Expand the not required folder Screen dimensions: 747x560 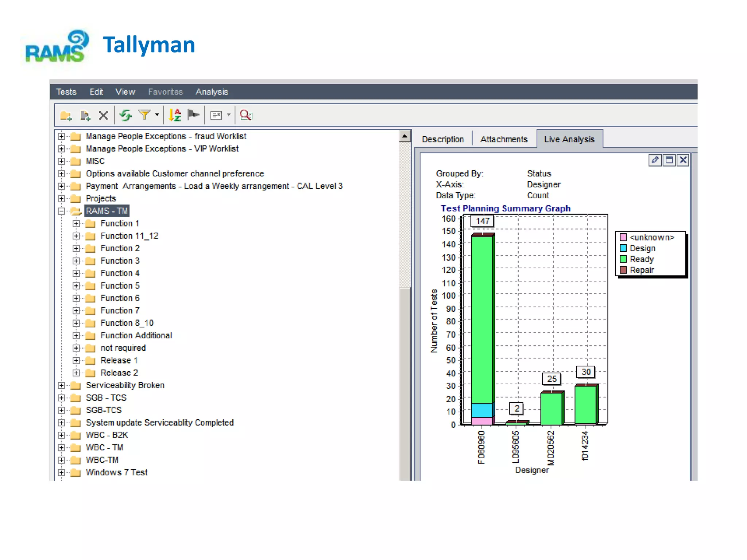pyautogui.click(x=76, y=348)
